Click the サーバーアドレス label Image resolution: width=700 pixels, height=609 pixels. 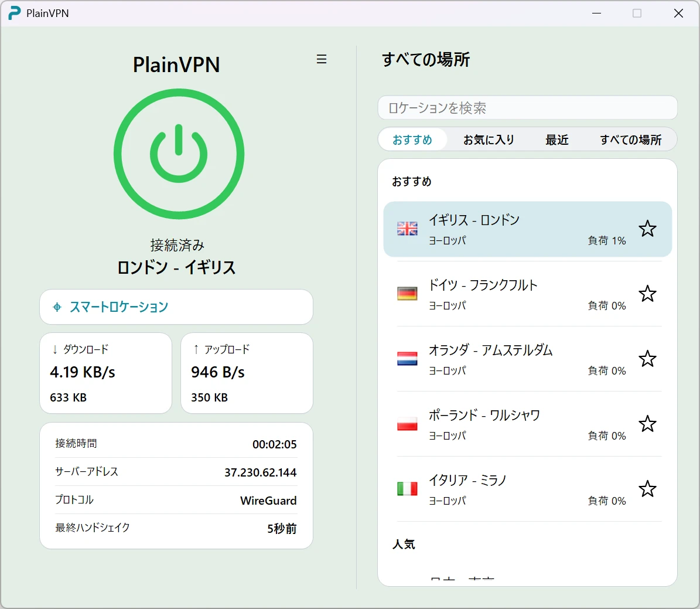point(87,471)
